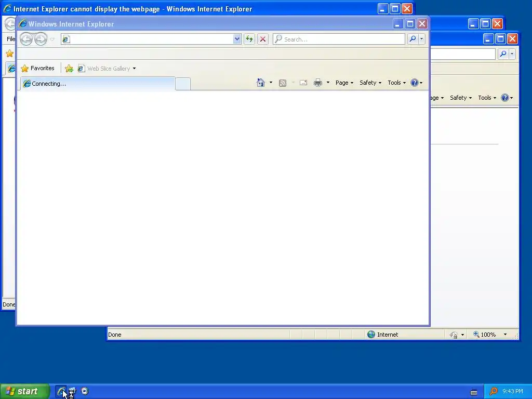532x399 pixels.
Task: Click the Read Mail envelope icon
Action: click(303, 83)
